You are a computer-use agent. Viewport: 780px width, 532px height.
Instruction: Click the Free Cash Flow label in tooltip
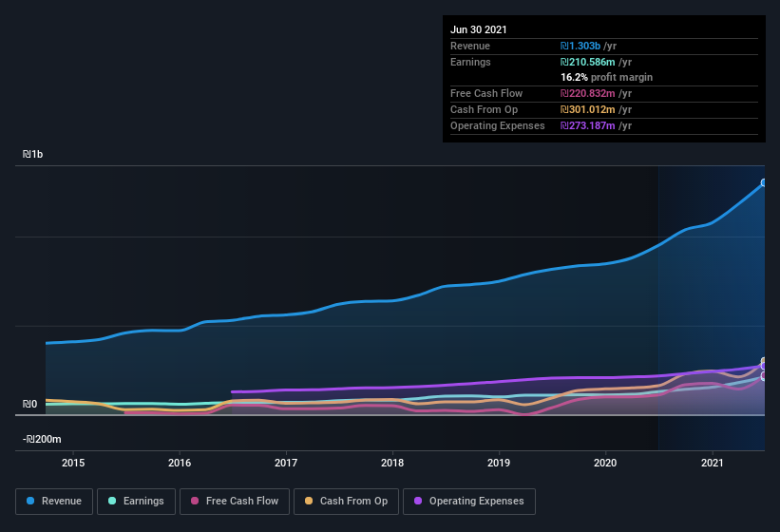pos(486,93)
